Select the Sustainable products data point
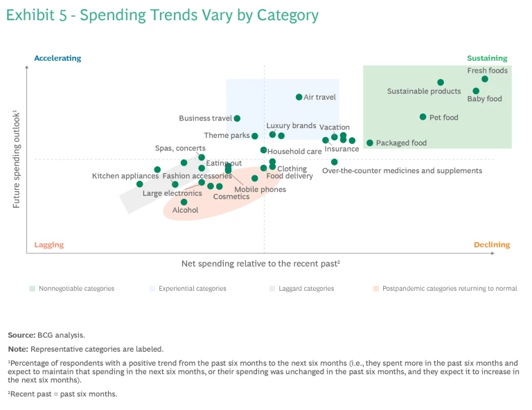The width and height of the screenshot is (532, 410). click(441, 82)
